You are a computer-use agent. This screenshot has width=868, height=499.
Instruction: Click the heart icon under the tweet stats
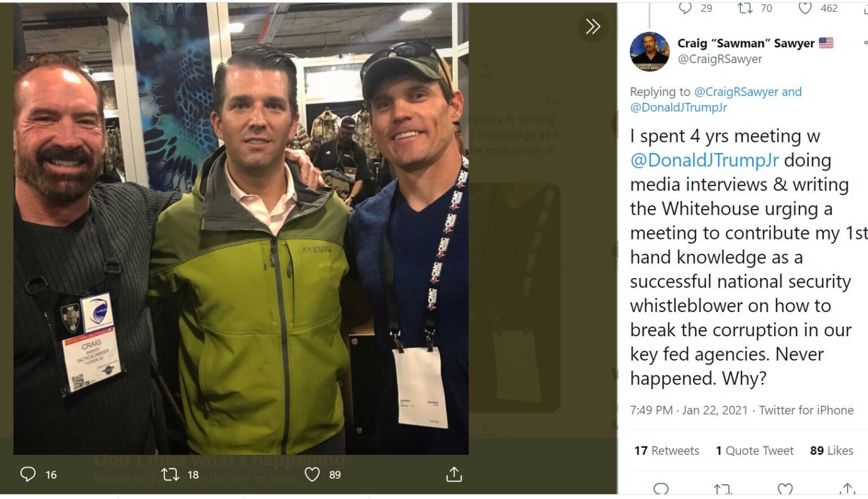(x=785, y=489)
